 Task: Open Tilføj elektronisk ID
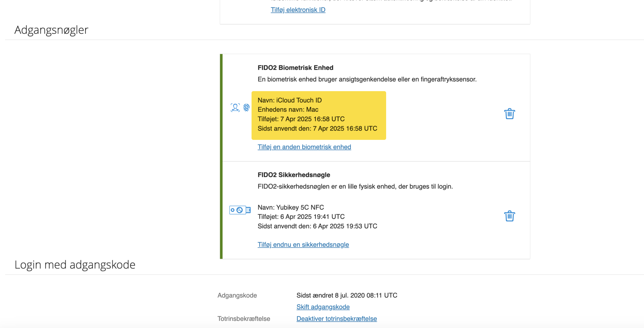tap(298, 10)
